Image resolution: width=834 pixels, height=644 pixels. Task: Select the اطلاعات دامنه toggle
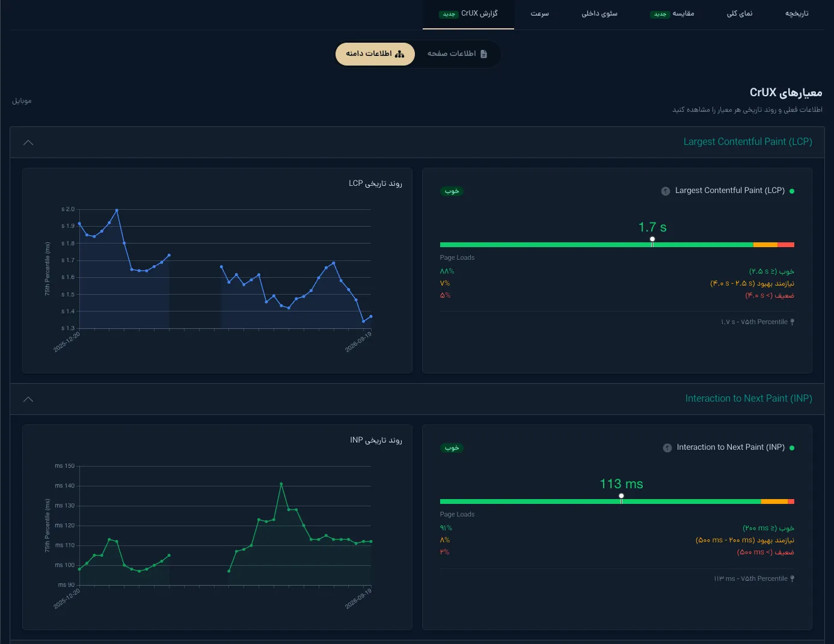point(375,54)
